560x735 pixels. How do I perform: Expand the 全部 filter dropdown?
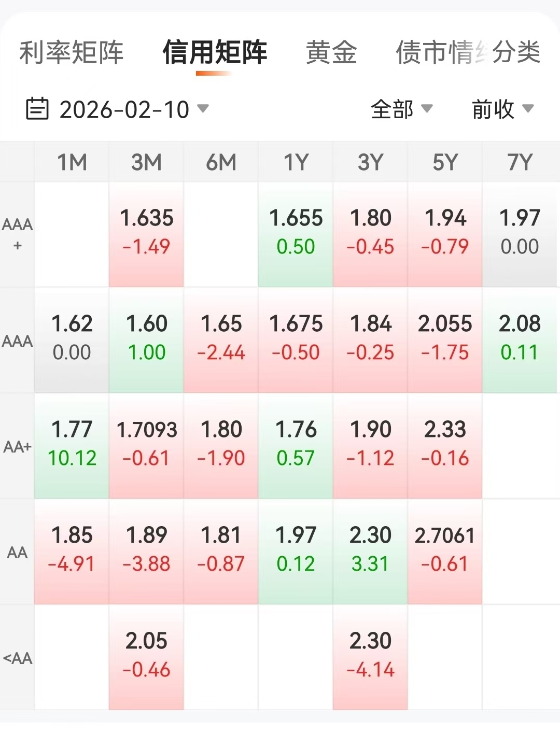click(401, 109)
